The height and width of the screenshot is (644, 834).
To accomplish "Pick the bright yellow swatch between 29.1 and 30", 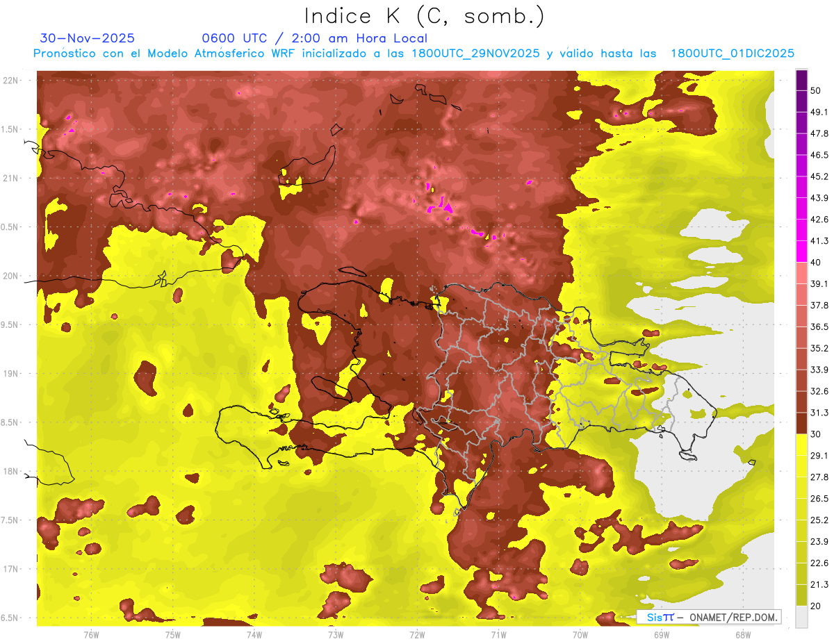I will [801, 445].
